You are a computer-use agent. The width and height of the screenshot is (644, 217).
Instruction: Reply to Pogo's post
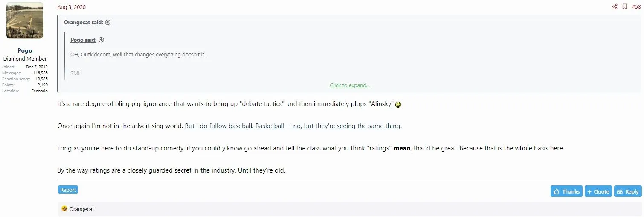[x=627, y=191]
